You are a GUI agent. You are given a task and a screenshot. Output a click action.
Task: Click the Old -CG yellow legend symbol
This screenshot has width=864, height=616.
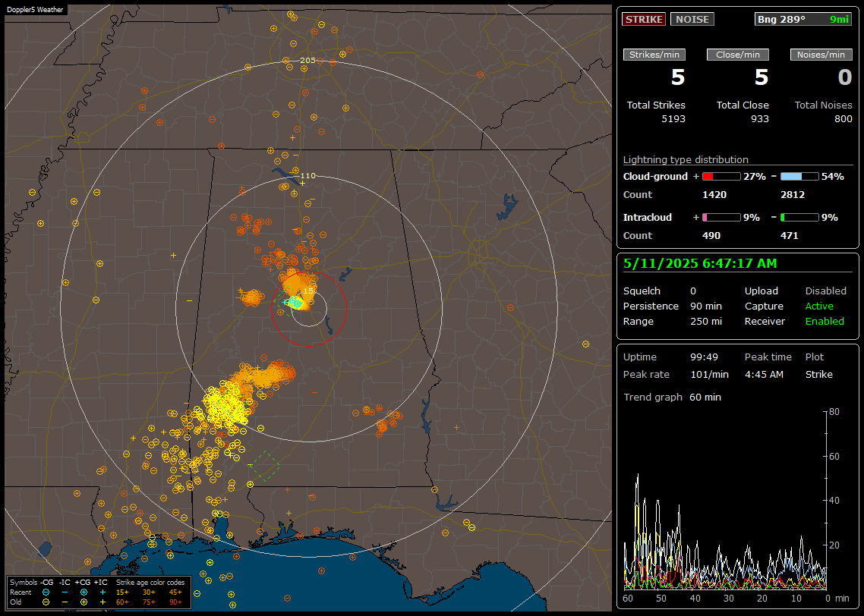click(x=46, y=602)
